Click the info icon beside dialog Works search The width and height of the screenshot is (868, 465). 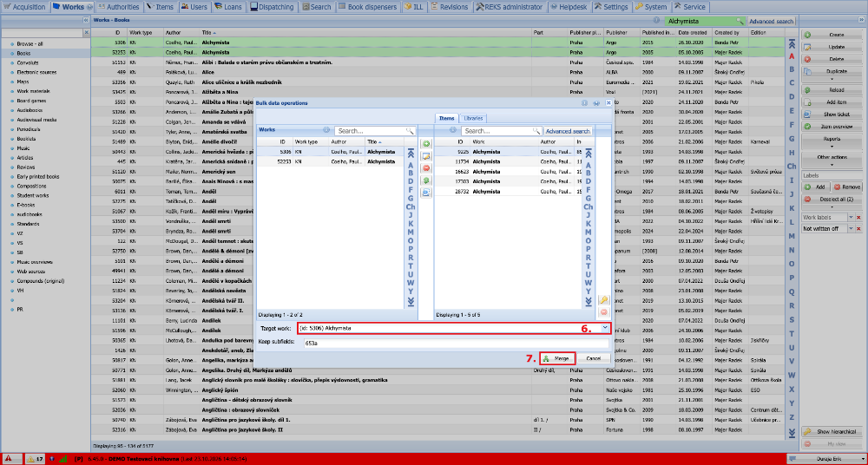tap(326, 131)
